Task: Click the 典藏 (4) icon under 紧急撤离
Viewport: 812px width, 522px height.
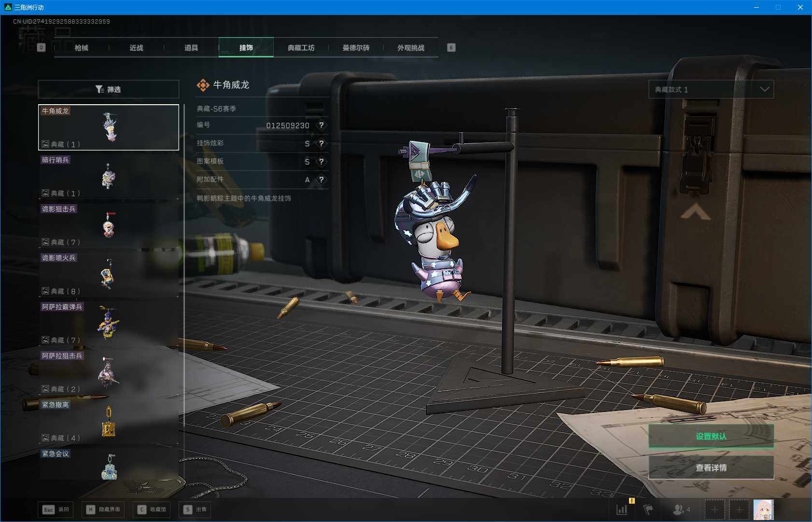Action: click(45, 438)
